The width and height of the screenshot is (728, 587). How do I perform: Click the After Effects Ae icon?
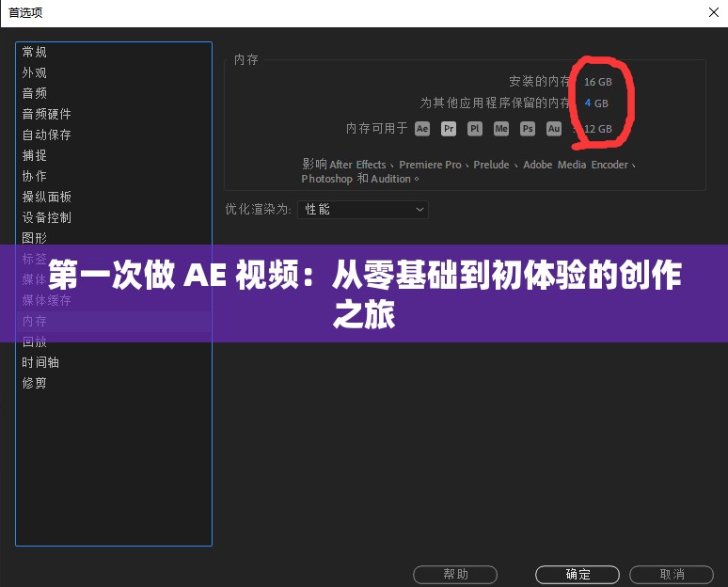pos(422,129)
